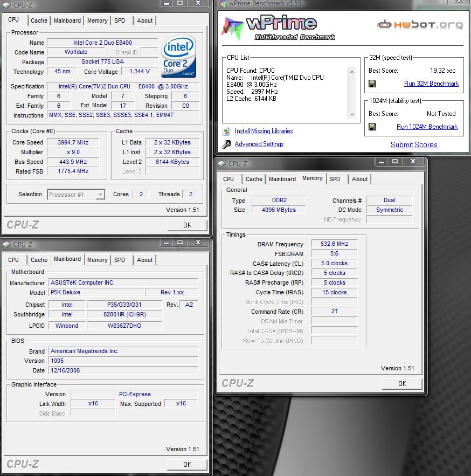
Task: Switch to CPU tab in Mainboard CPU-Z window
Action: point(13,260)
